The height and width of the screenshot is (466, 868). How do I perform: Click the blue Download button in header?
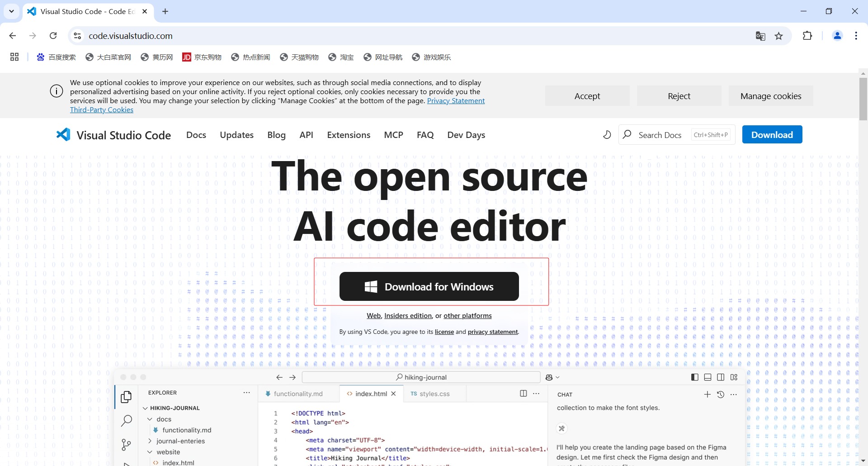pyautogui.click(x=772, y=134)
